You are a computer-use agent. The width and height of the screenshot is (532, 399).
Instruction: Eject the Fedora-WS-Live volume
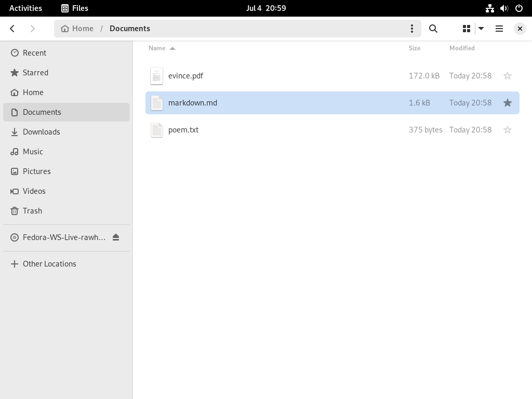pos(116,237)
